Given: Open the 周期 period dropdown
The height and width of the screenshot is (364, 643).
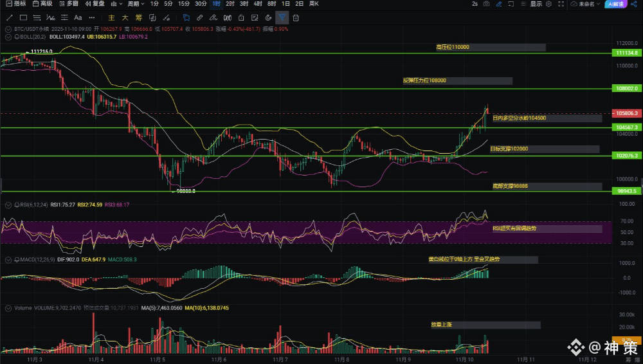Looking at the screenshot, I should 136,4.
